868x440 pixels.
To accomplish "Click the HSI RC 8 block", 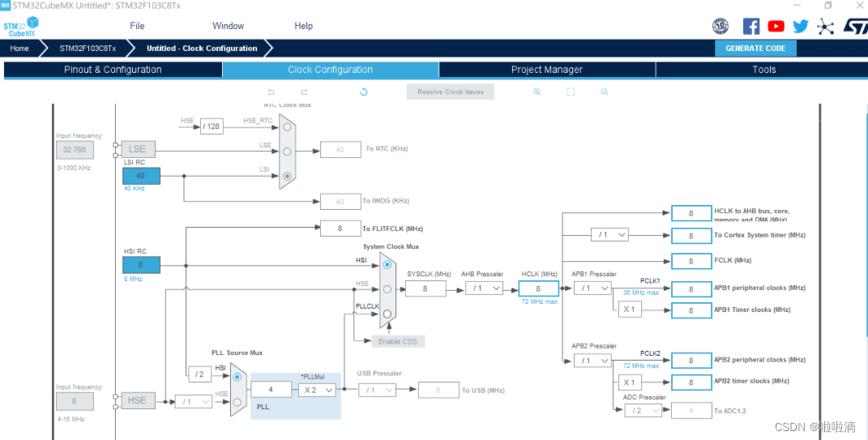I will tap(141, 264).
